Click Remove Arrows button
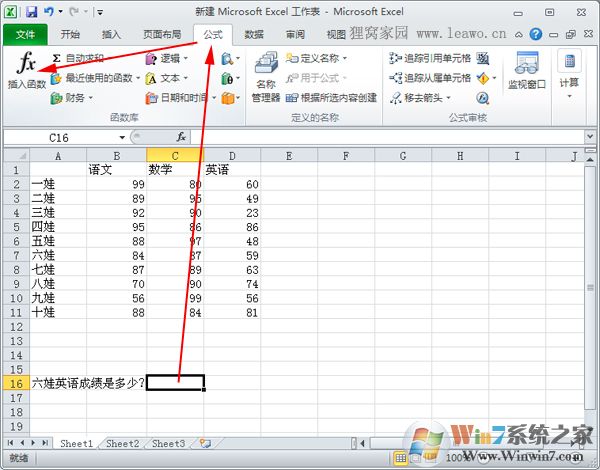Image resolution: width=600 pixels, height=470 pixels. click(x=420, y=98)
